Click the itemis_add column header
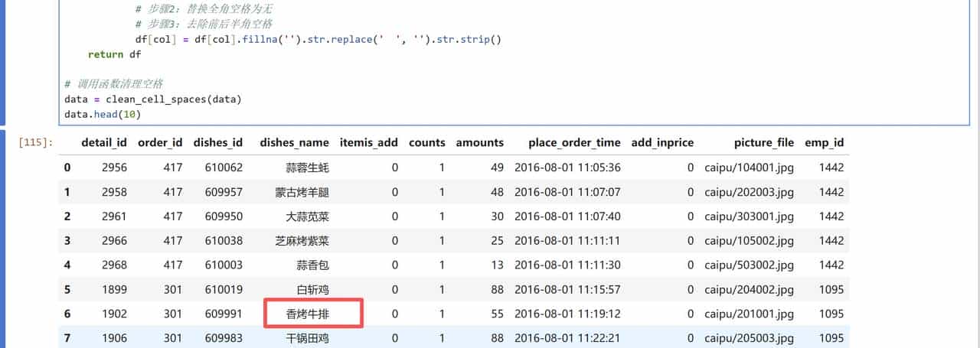 (369, 142)
